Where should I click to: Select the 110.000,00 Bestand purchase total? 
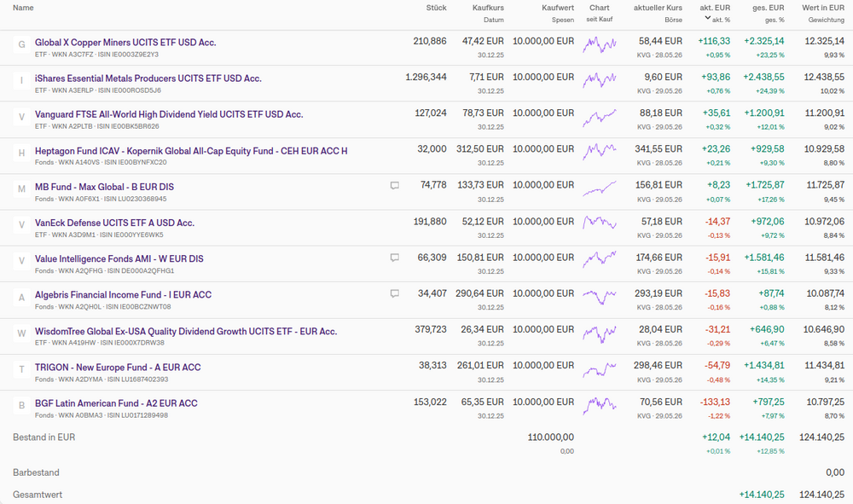tap(550, 437)
